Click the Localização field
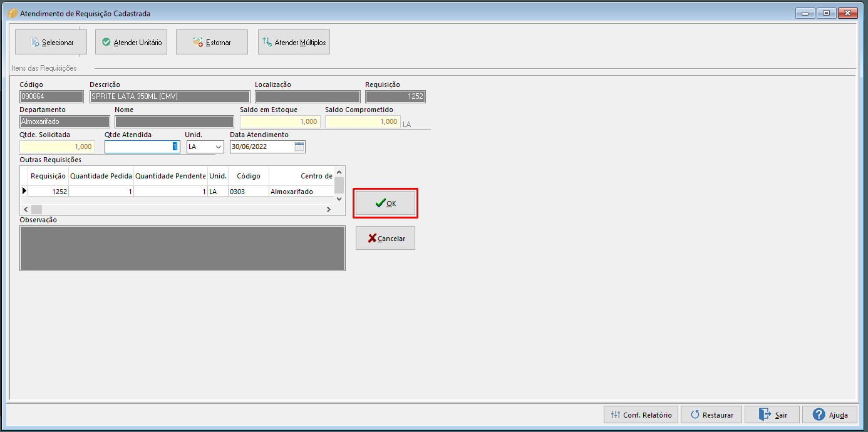Image resolution: width=868 pixels, height=432 pixels. [307, 96]
